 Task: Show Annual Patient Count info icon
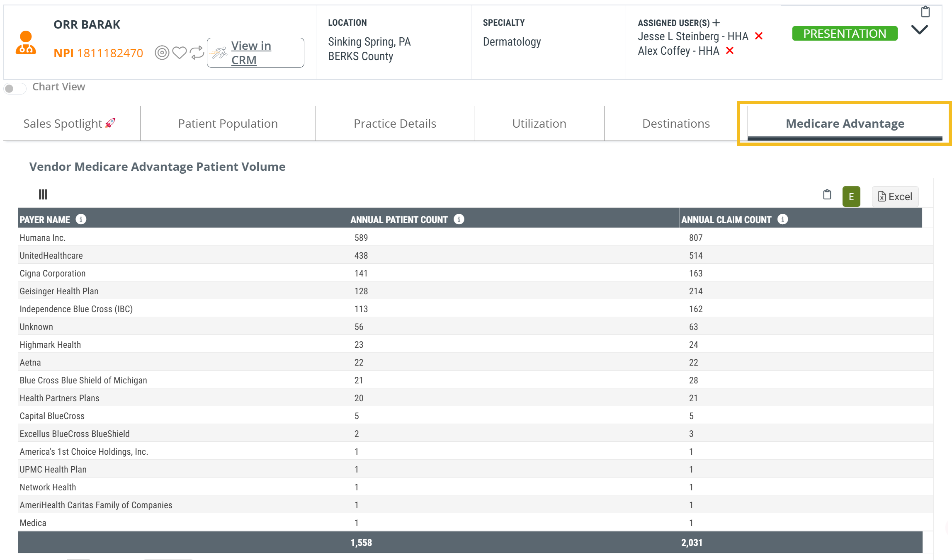click(459, 219)
